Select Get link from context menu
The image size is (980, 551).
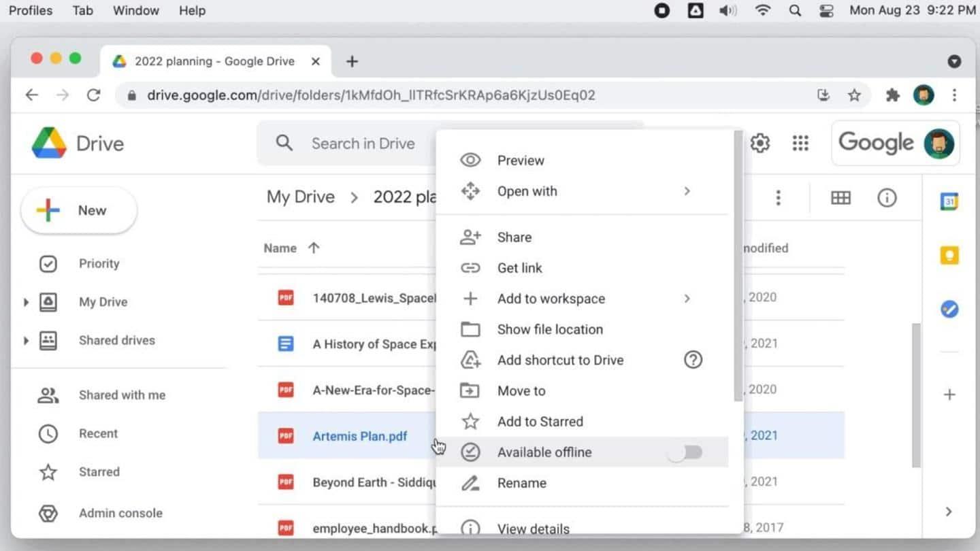pos(519,268)
